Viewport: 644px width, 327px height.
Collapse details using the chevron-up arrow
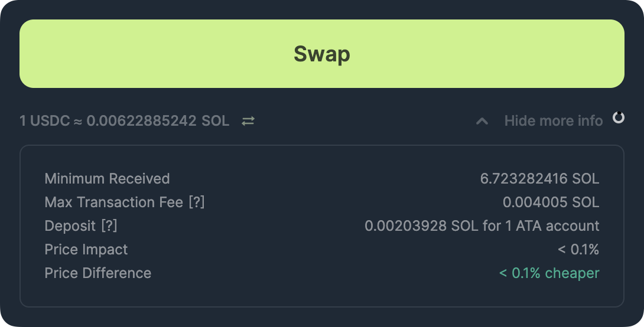pos(482,121)
